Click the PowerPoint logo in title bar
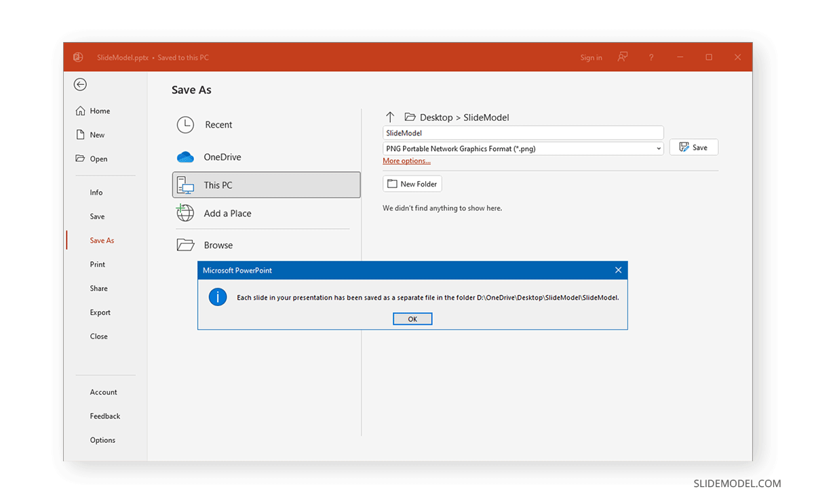Viewport: 814px width, 504px height. point(78,58)
